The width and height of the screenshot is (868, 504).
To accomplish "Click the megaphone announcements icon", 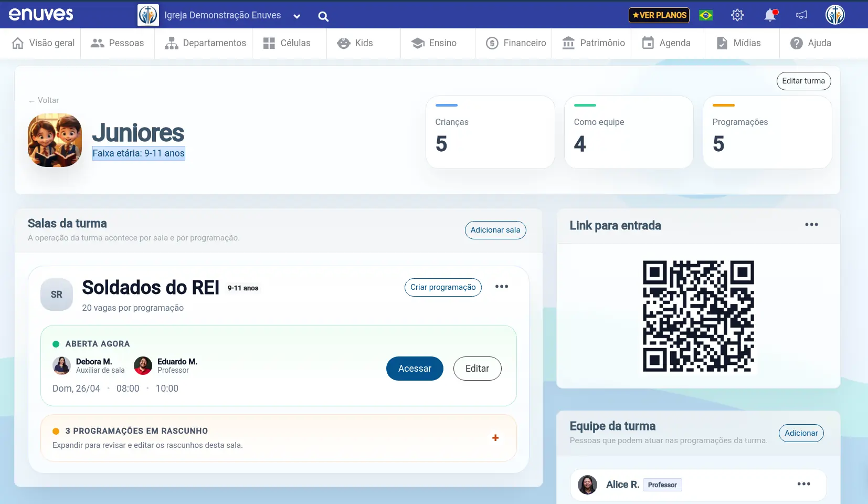I will 801,15.
